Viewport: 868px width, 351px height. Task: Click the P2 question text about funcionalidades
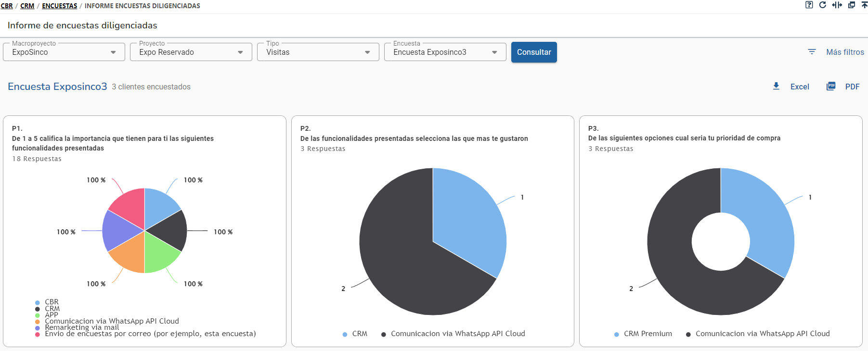[x=414, y=138]
